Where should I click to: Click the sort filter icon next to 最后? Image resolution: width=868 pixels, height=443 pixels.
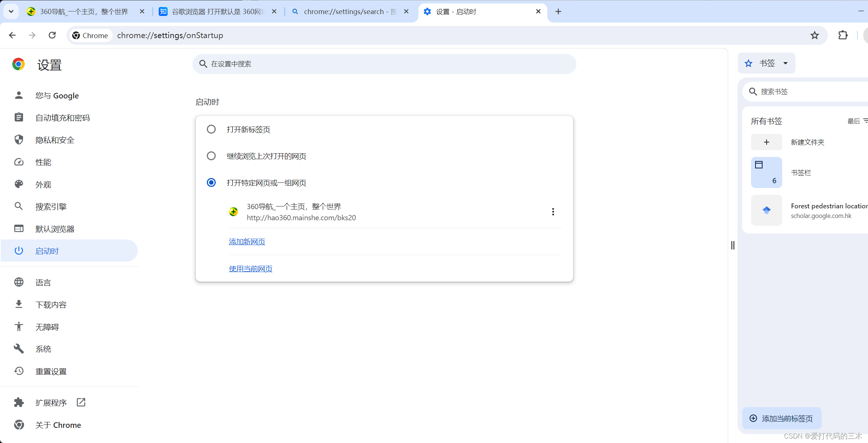coord(865,121)
